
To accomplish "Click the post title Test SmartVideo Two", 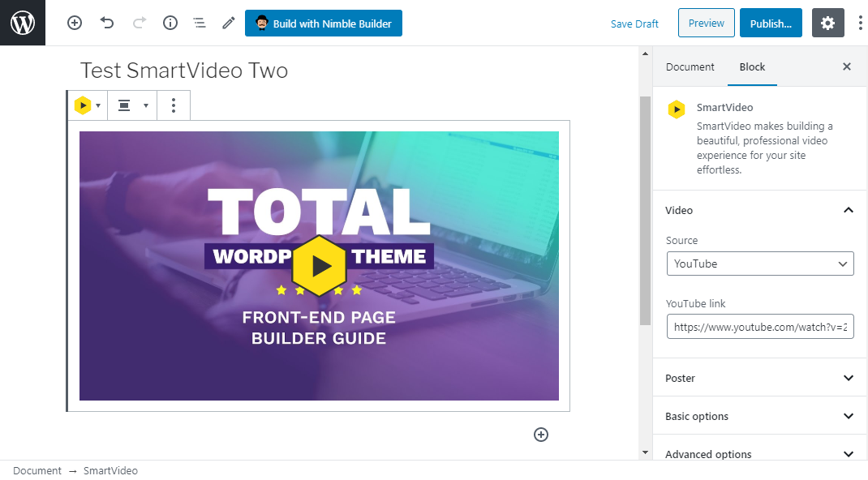I will 184,71.
